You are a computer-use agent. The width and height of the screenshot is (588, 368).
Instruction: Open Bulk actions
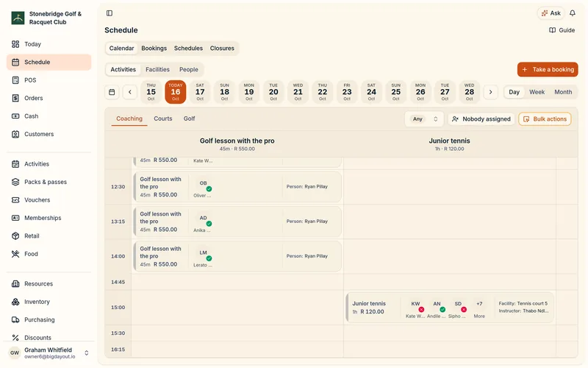click(x=545, y=119)
